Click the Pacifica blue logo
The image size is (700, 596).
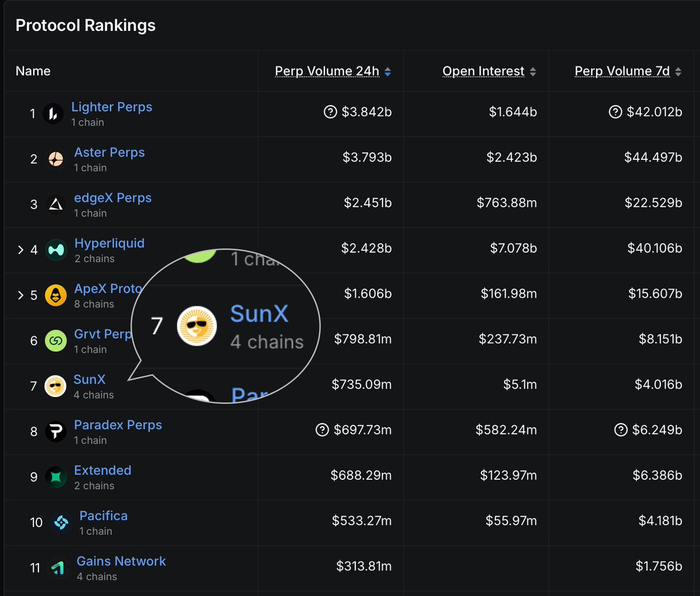[61, 523]
